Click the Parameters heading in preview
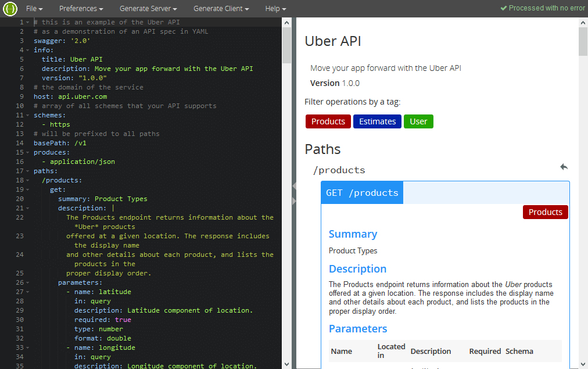This screenshot has height=369, width=588. 358,329
